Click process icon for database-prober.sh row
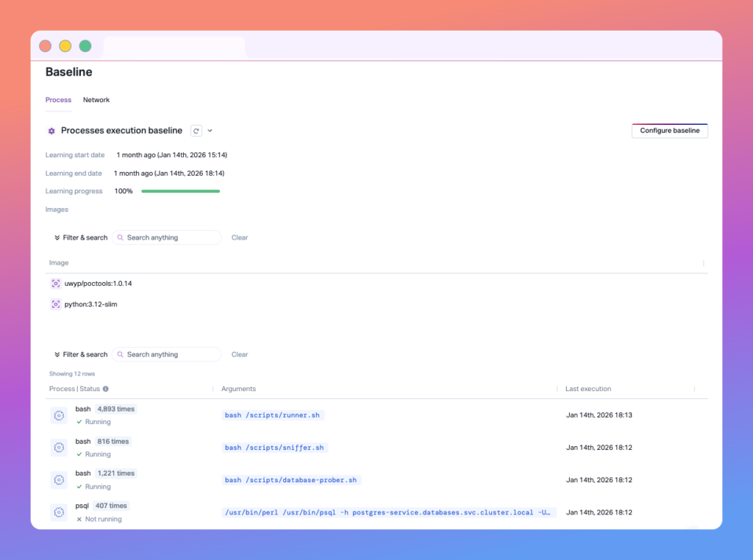 pos(59,480)
